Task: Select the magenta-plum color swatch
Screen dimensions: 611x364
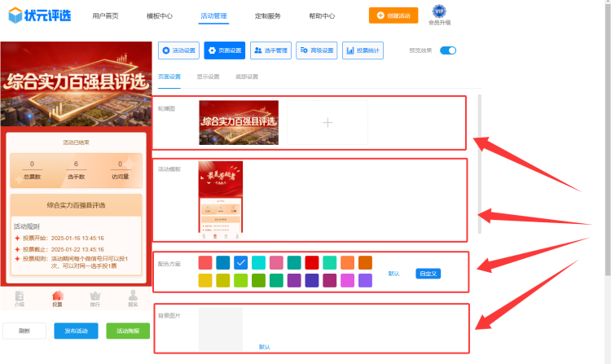Action: [330, 280]
